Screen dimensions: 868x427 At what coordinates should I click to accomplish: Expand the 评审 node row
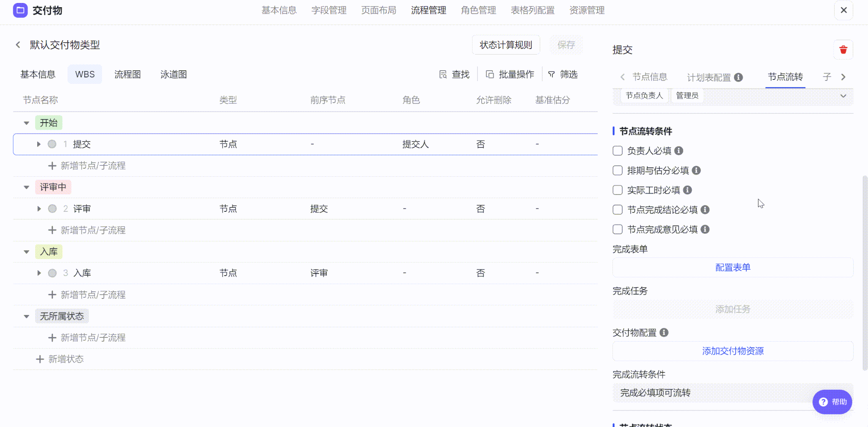pos(39,209)
